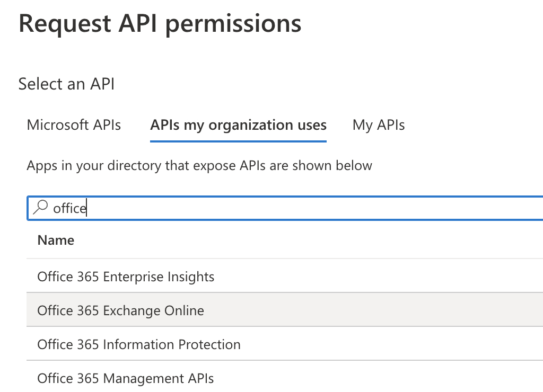Image resolution: width=543 pixels, height=392 pixels.
Task: Click the 'Select an API' heading
Action: (66, 84)
